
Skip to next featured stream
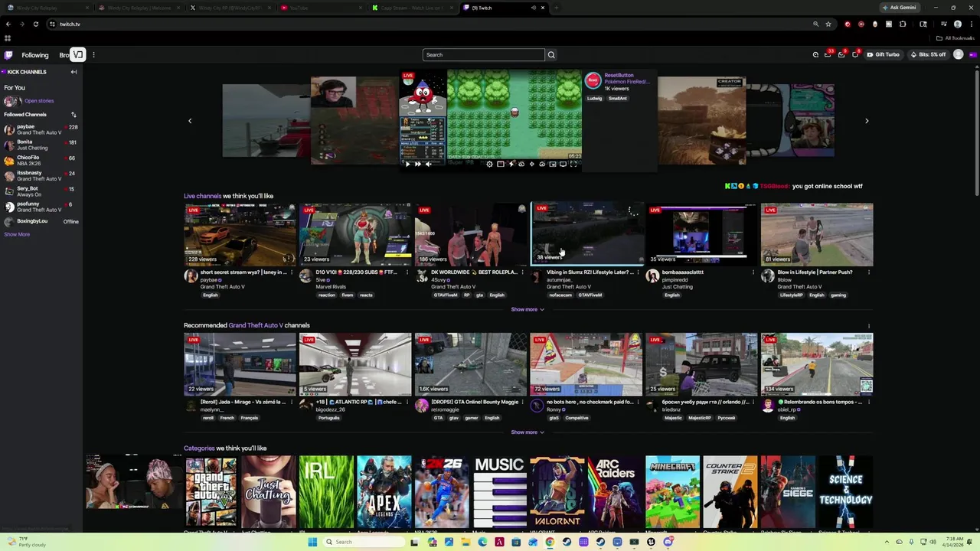click(417, 164)
